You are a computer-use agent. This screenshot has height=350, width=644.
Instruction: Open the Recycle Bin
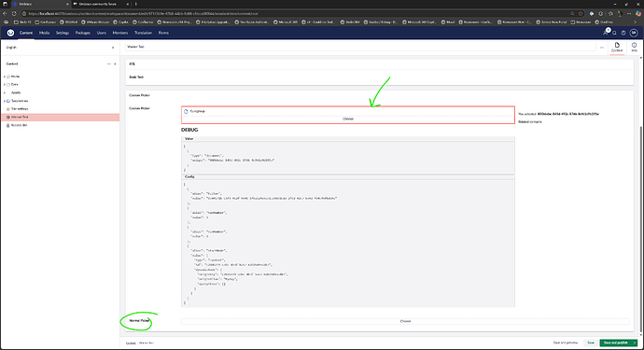(19, 125)
